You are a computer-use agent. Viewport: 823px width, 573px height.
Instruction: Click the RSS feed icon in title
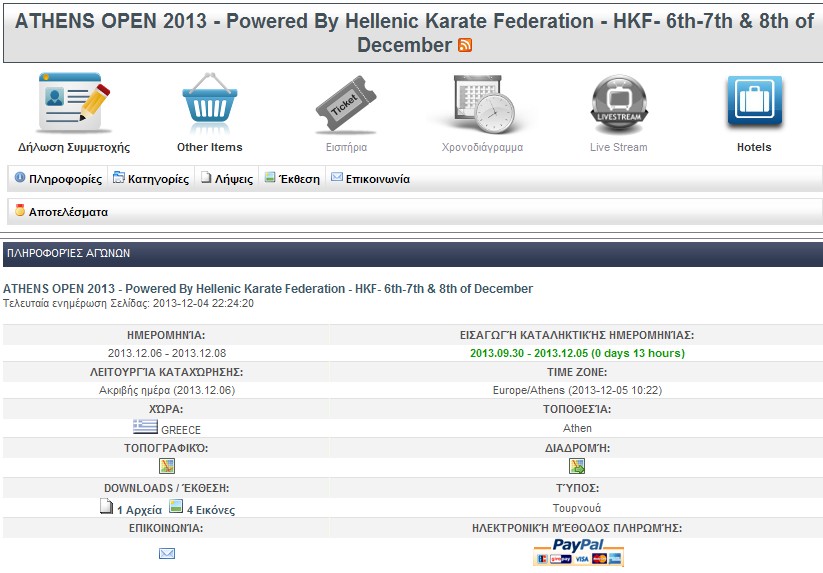[x=465, y=45]
